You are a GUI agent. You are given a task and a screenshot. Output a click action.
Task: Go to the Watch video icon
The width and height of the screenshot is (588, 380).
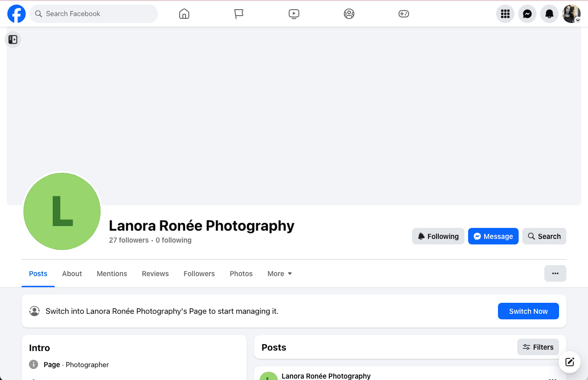[x=294, y=14]
